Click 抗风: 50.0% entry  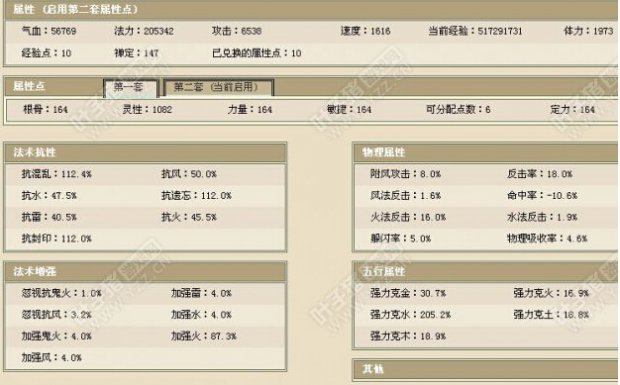[x=189, y=174]
